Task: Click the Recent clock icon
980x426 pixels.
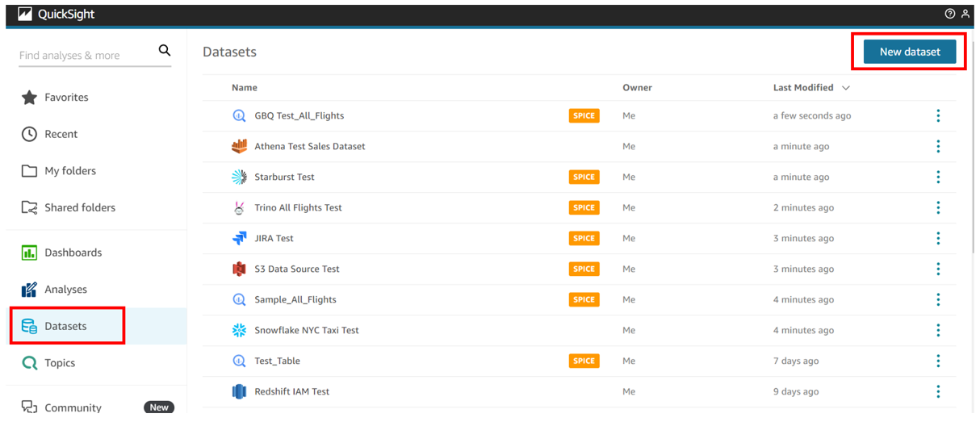Action: [x=29, y=134]
